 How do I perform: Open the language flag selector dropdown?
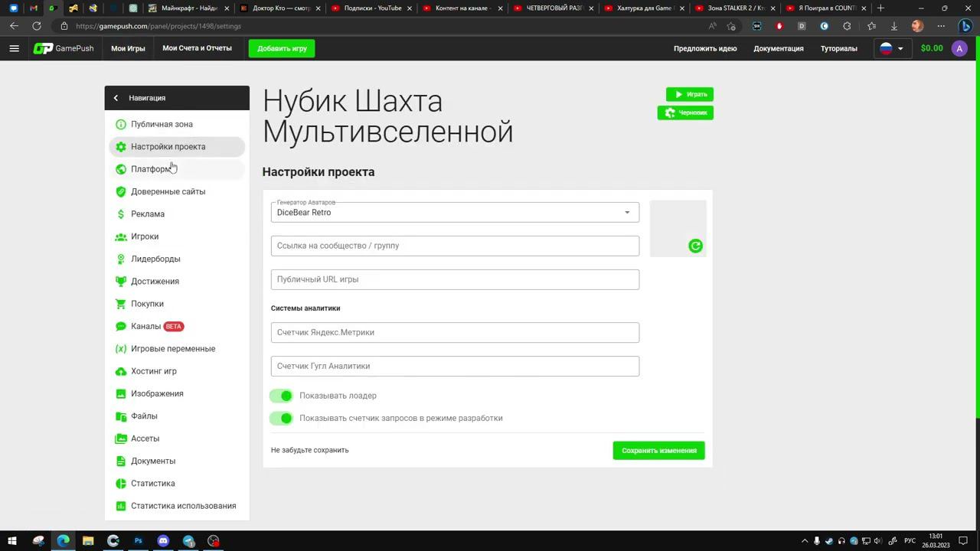point(893,48)
